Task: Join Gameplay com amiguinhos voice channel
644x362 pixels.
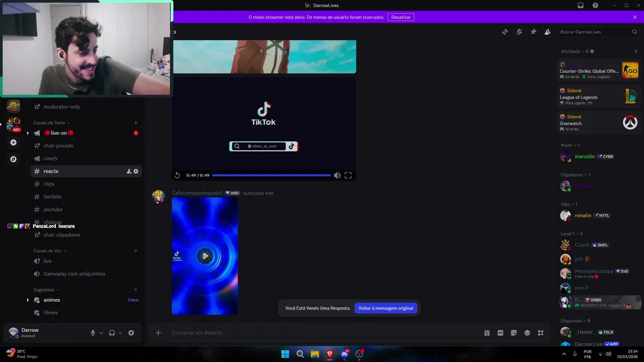Action: [86, 274]
